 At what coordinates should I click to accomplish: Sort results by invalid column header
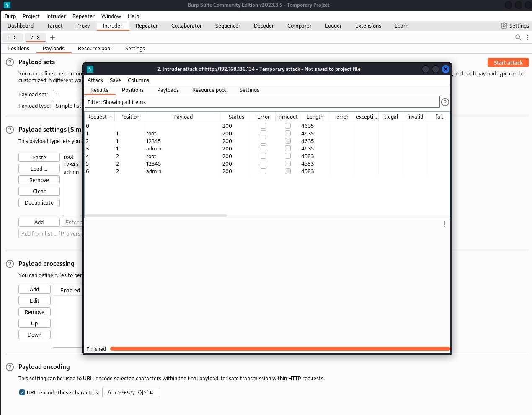click(x=415, y=117)
